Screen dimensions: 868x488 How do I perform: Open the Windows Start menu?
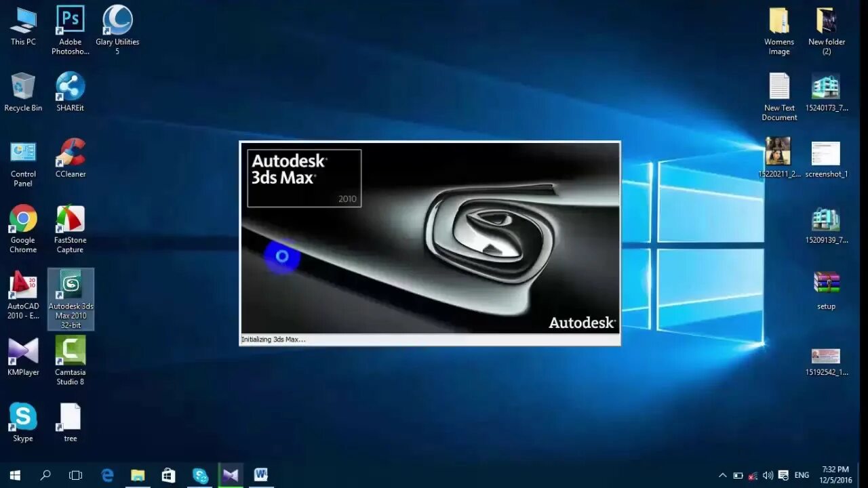coord(15,475)
